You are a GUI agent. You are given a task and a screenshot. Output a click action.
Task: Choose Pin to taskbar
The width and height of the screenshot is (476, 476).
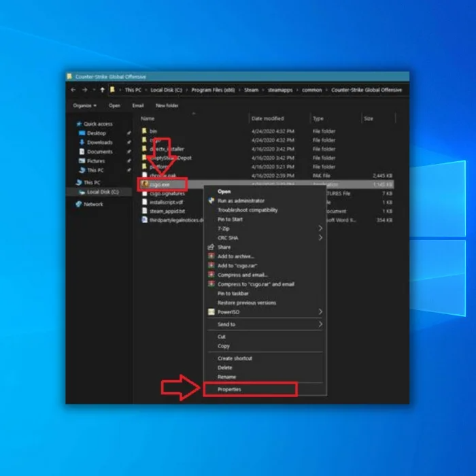(x=233, y=294)
